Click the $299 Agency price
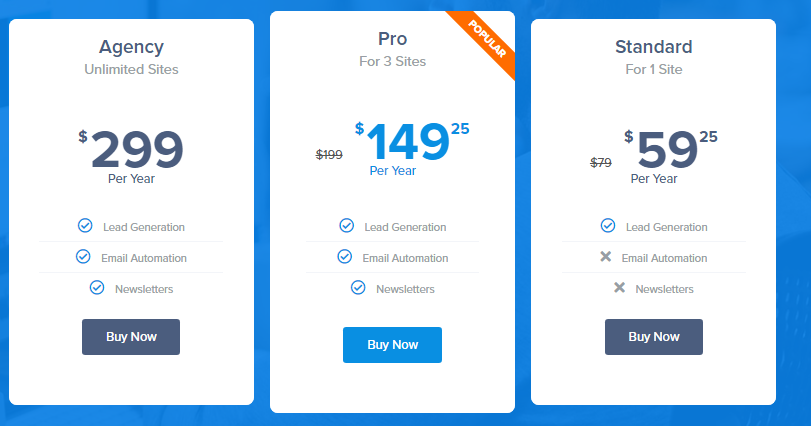The image size is (811, 426). click(x=137, y=150)
